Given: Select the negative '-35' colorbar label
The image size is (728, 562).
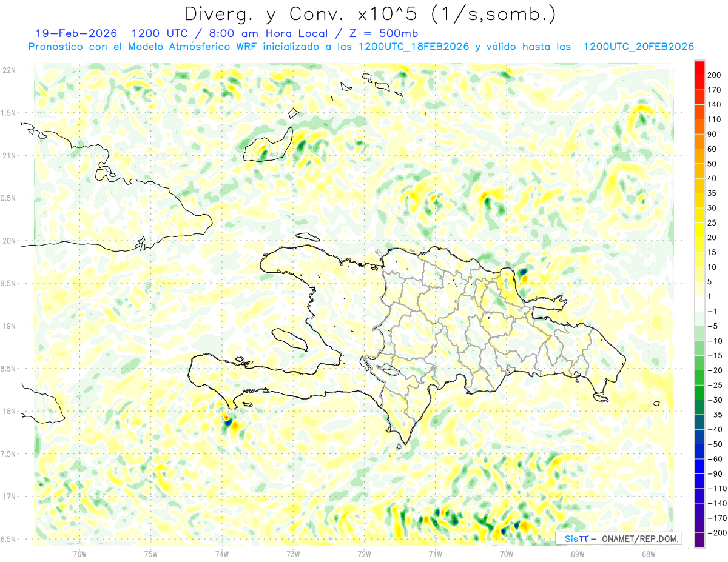Looking at the screenshot, I should tap(716, 415).
